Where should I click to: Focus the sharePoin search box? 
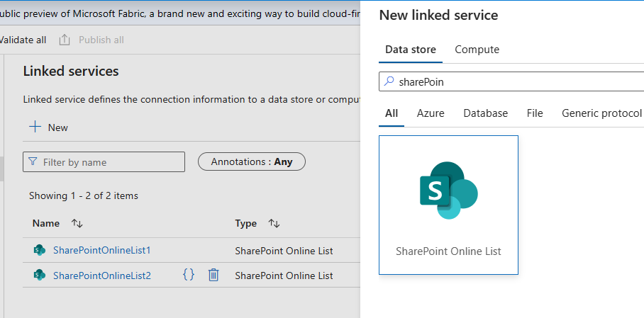(x=511, y=81)
